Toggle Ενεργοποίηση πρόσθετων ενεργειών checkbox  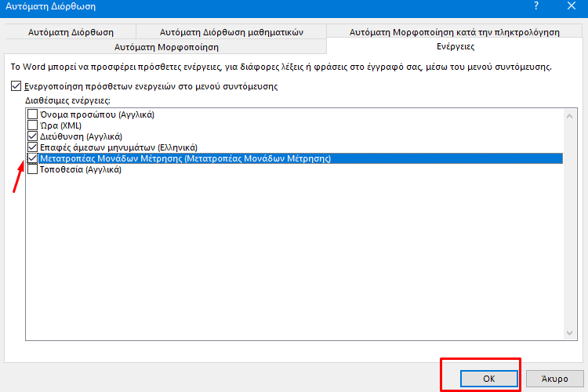pos(16,86)
